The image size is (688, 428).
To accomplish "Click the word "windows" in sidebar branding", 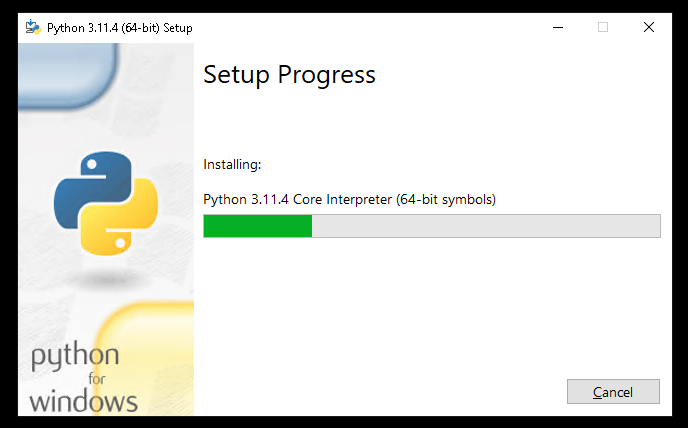I will pyautogui.click(x=83, y=402).
